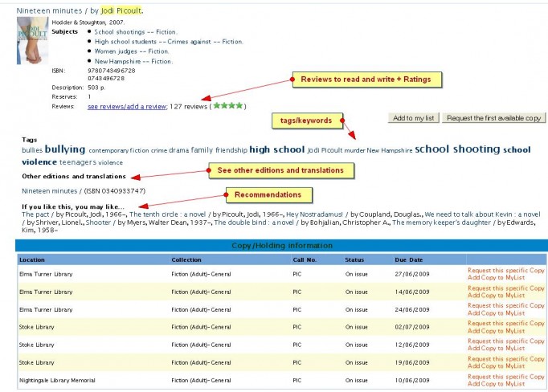The image size is (548, 392).
Task: Select the teenagers tag
Action: 78,162
